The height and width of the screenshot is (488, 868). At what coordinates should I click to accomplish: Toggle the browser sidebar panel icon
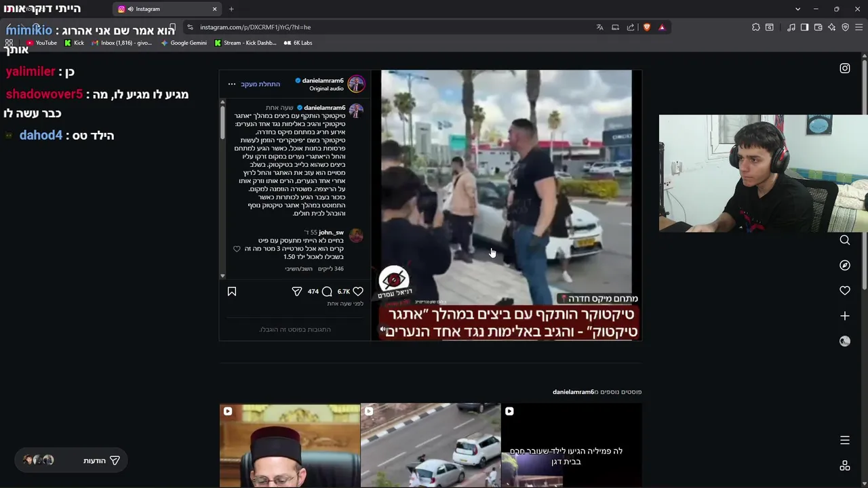[x=804, y=27]
